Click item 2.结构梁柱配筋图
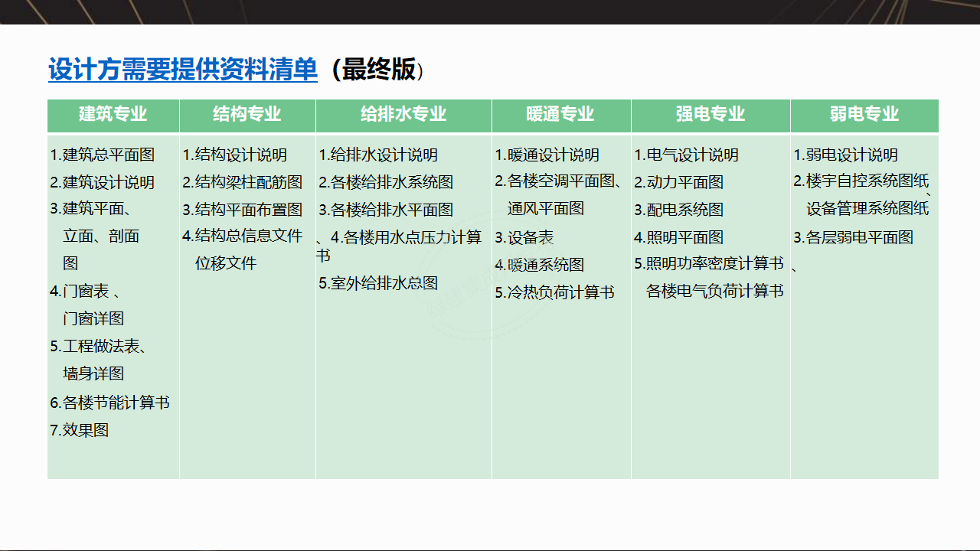The image size is (980, 551). [243, 182]
